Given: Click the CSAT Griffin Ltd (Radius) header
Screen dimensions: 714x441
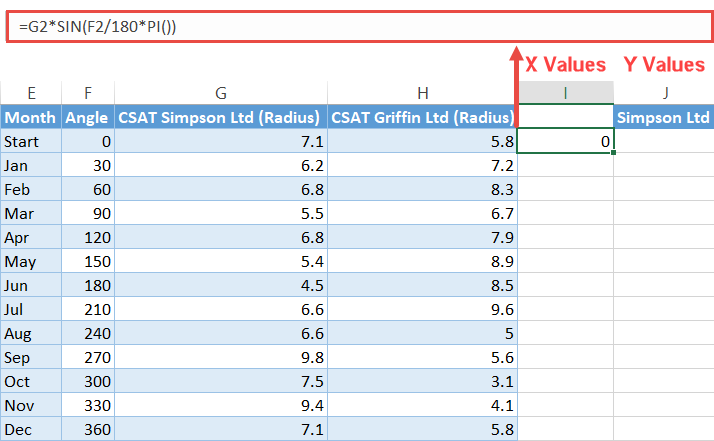Looking at the screenshot, I should 423,118.
